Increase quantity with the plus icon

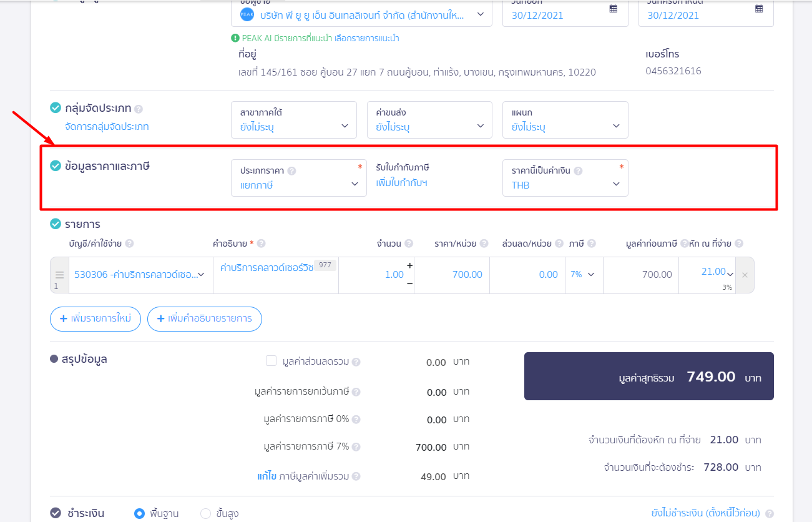tap(409, 265)
